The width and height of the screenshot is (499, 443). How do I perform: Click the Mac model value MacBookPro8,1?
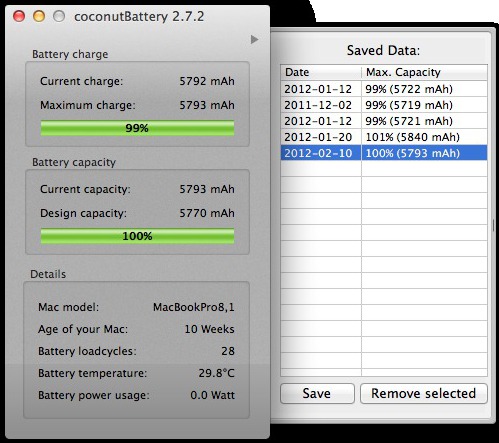[x=194, y=307]
